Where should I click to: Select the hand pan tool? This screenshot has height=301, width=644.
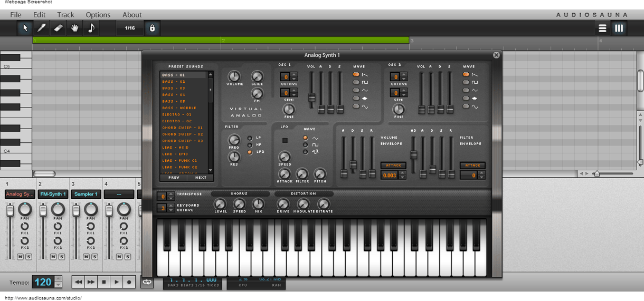click(75, 28)
